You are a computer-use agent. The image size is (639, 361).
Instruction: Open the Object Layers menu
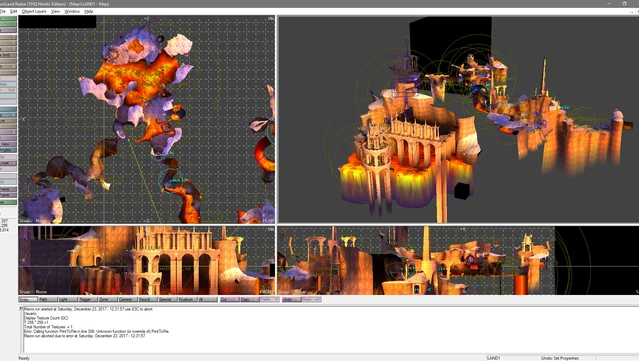pos(34,11)
